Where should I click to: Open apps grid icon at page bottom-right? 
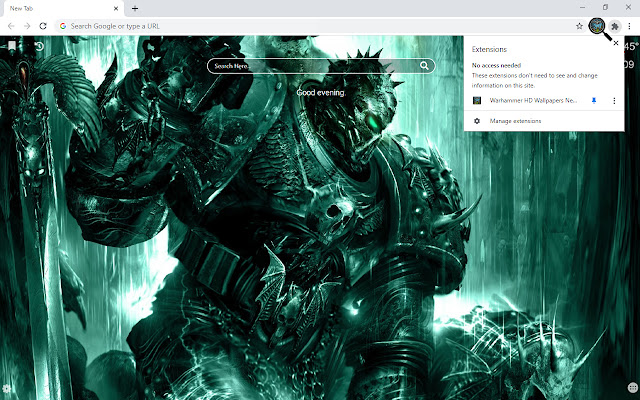tap(633, 387)
